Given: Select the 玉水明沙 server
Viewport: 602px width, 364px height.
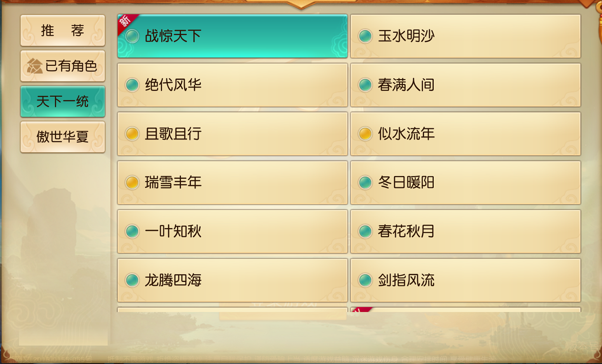Looking at the screenshot, I should (465, 36).
